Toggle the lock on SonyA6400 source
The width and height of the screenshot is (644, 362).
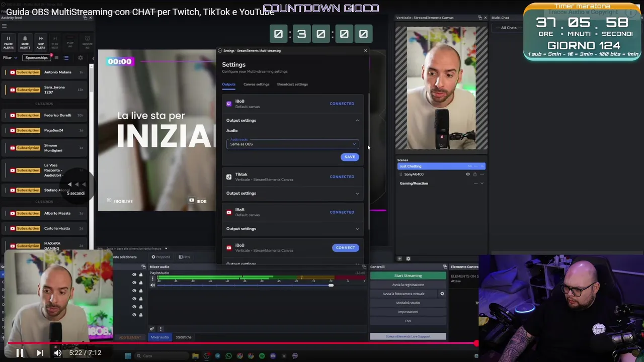474,174
